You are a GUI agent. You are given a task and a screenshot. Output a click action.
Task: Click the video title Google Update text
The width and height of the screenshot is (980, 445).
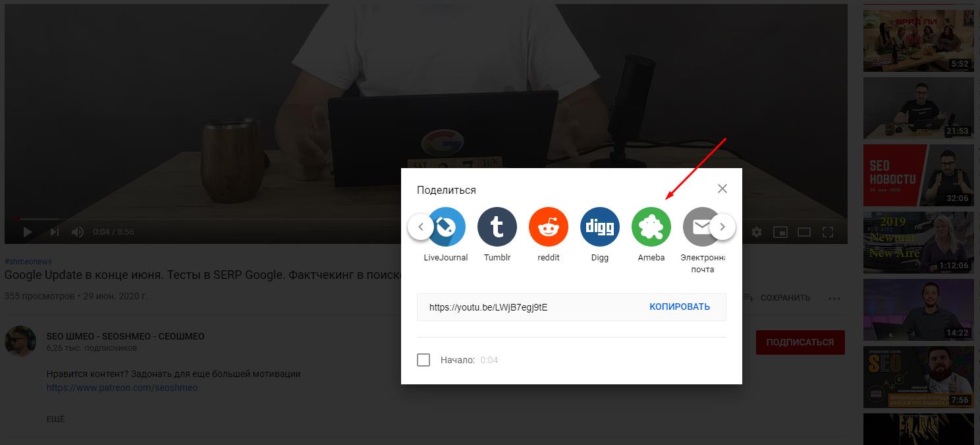[203, 275]
